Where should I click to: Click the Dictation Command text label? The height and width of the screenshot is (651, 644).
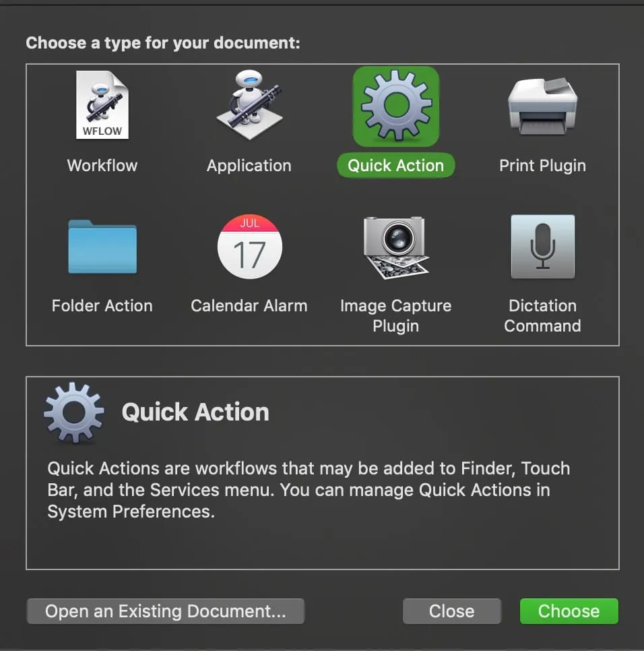point(542,315)
